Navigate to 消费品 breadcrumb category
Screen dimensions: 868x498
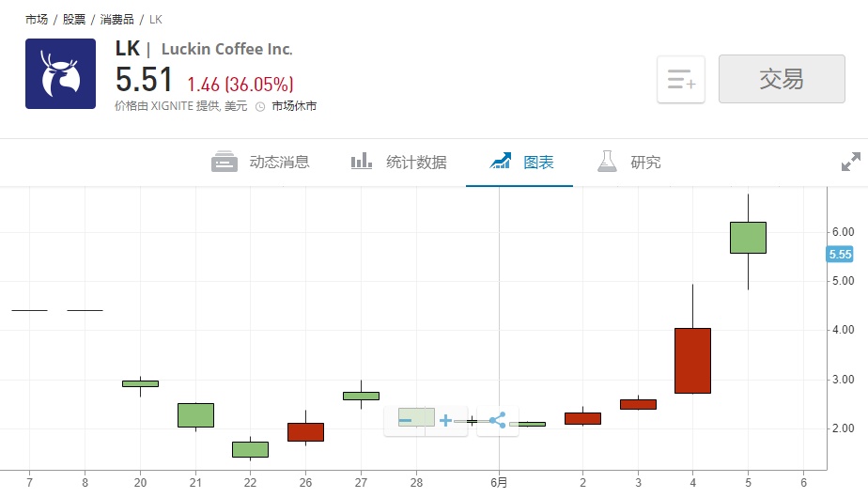pyautogui.click(x=116, y=19)
